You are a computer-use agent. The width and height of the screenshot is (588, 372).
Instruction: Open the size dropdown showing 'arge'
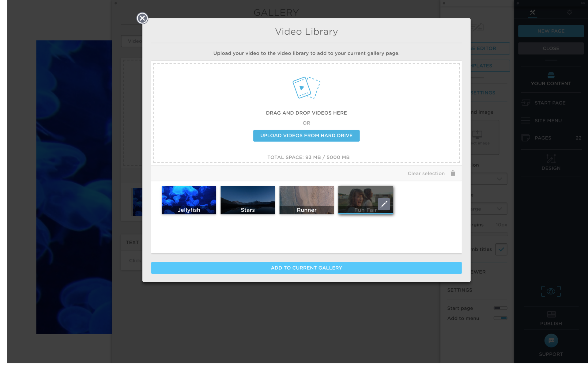489,209
